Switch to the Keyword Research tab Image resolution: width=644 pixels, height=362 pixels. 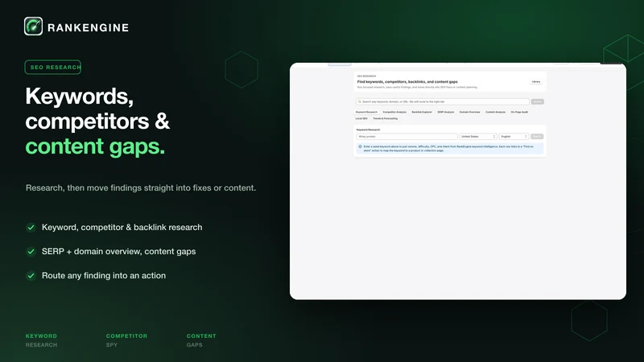pyautogui.click(x=366, y=112)
